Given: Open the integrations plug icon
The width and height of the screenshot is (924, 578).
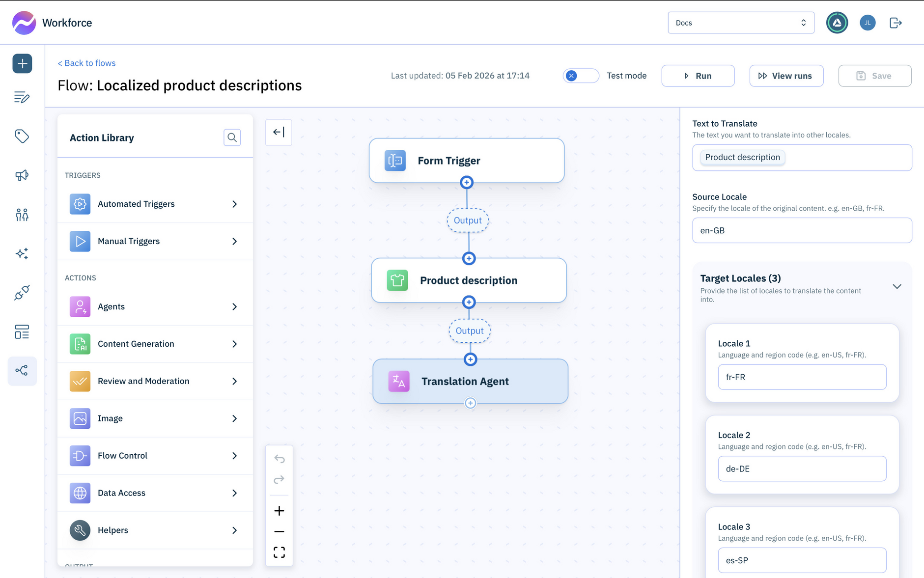Looking at the screenshot, I should click(22, 293).
